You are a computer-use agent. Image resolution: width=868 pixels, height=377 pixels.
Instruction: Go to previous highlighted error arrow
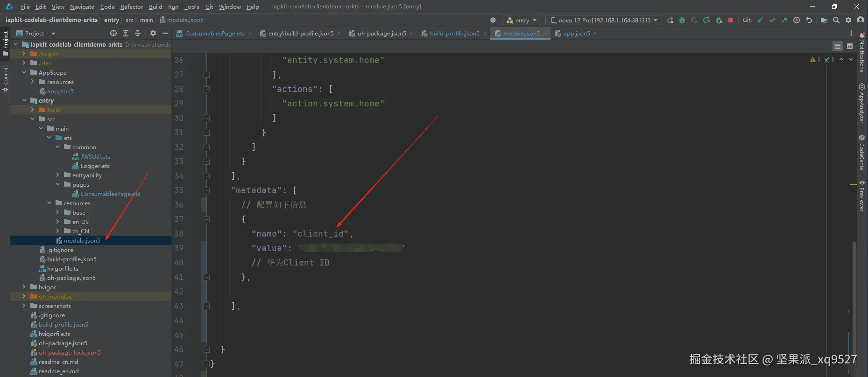841,59
